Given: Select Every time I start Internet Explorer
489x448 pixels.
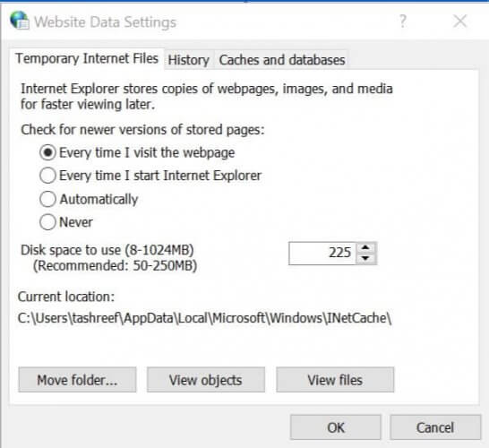Looking at the screenshot, I should click(47, 176).
